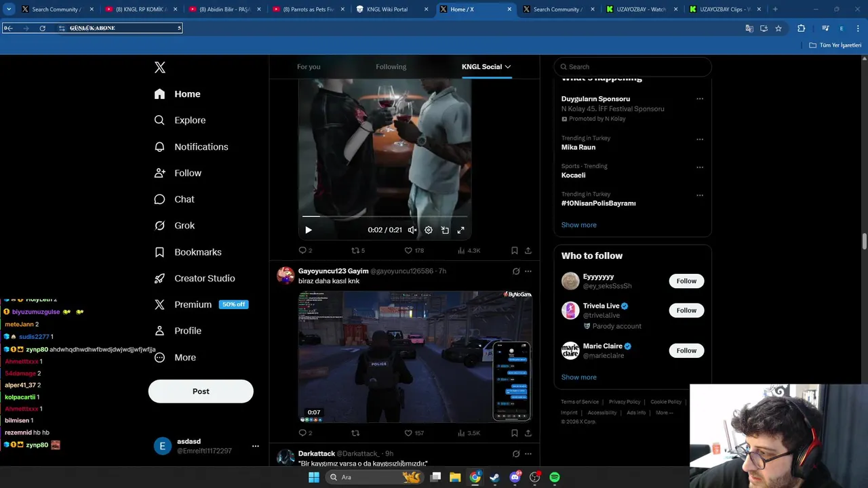Open more options on Gayoyuncu123 post

pyautogui.click(x=528, y=271)
